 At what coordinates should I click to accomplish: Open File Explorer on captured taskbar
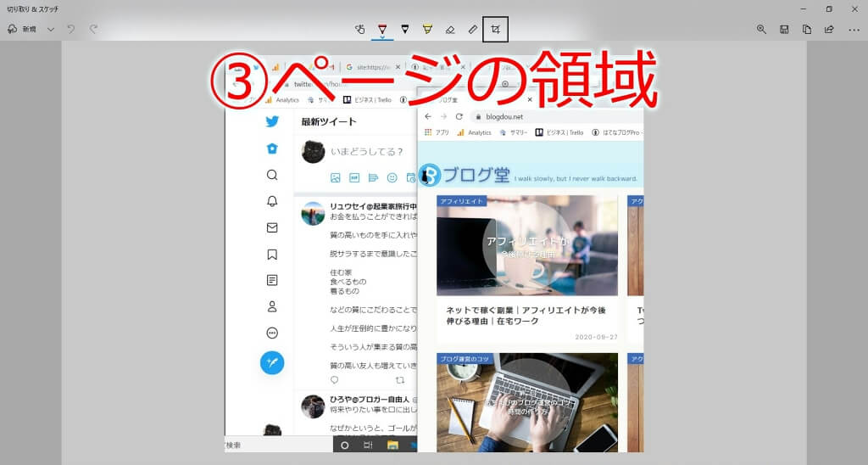(392, 445)
